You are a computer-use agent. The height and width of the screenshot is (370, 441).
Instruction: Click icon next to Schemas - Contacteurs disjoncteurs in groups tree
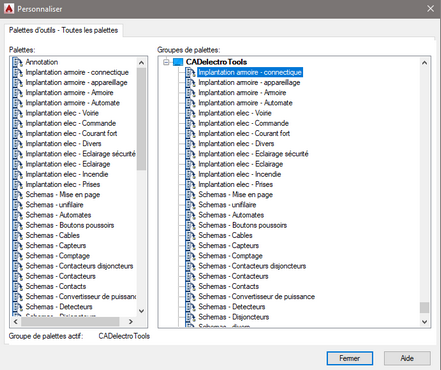[x=190, y=266]
